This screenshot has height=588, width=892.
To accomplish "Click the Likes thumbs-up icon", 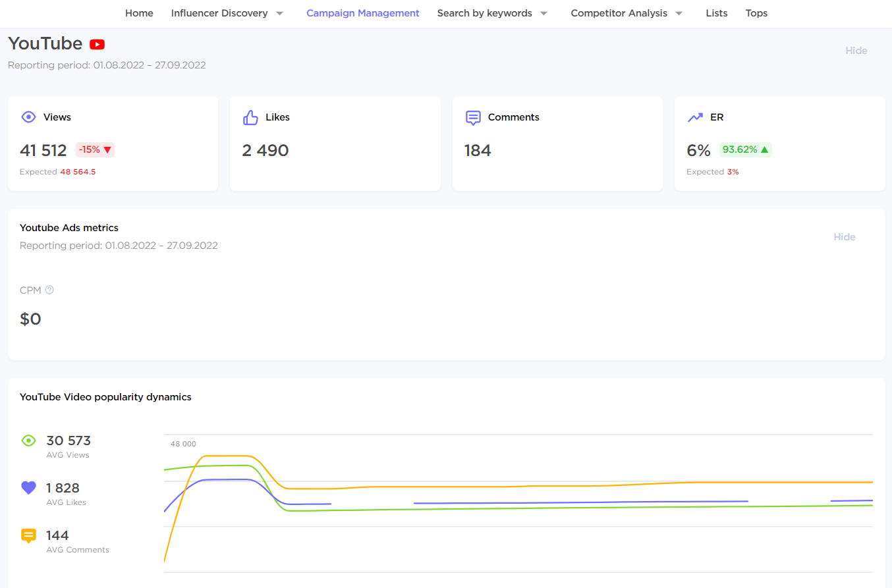I will pos(250,117).
